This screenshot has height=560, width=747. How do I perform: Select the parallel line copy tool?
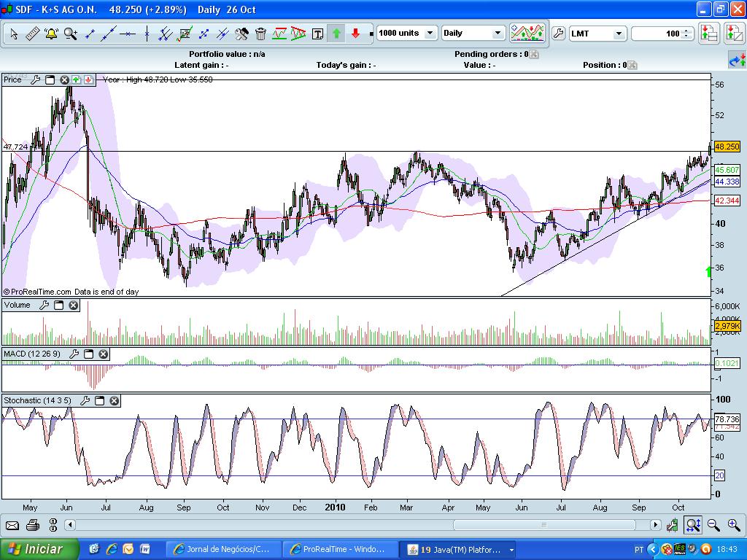pos(222,34)
